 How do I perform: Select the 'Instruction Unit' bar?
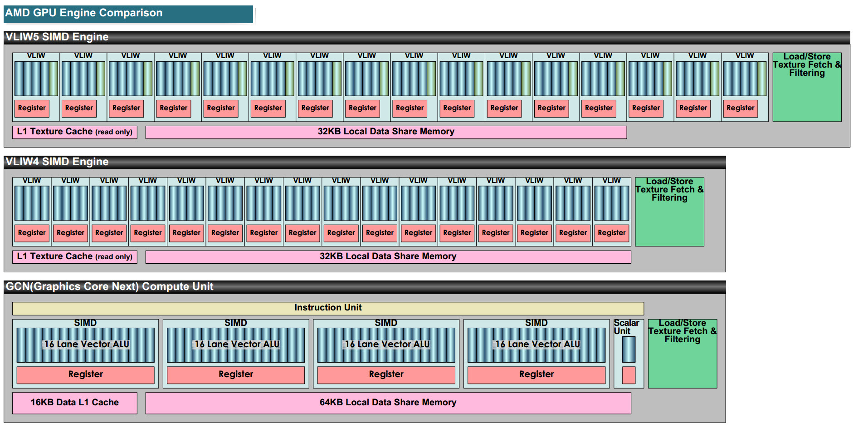coord(328,308)
